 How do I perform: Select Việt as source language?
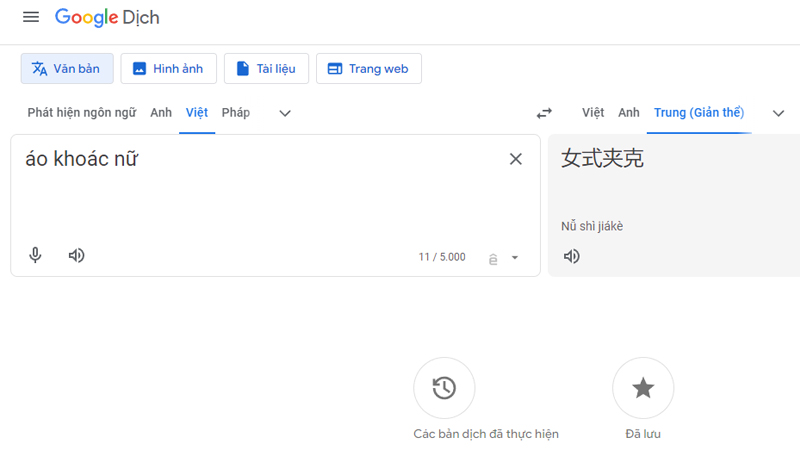pos(197,113)
